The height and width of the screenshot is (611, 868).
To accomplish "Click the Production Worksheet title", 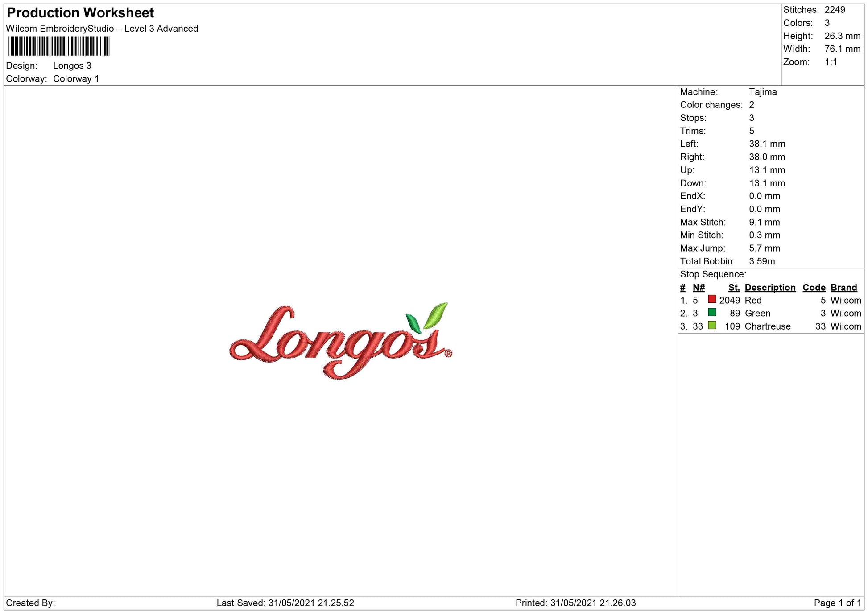I will coord(80,12).
